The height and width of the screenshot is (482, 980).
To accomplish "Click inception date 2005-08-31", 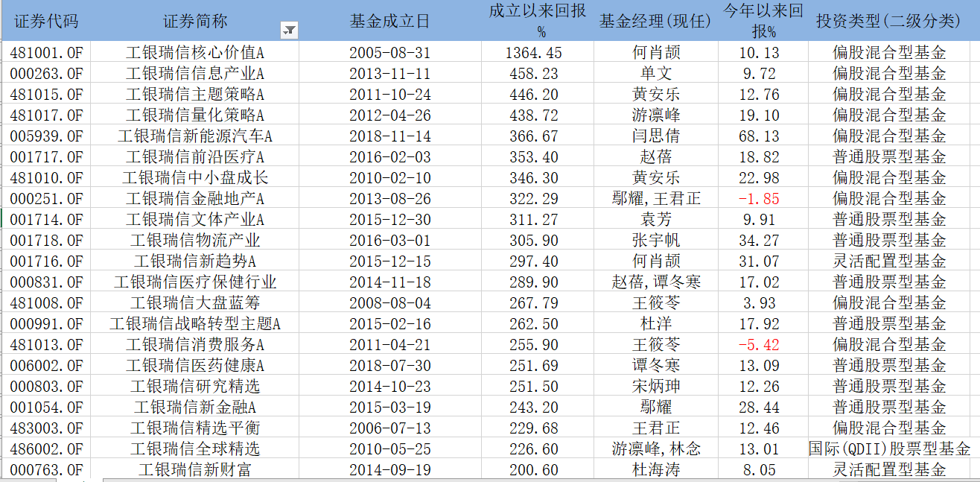I will pos(390,52).
